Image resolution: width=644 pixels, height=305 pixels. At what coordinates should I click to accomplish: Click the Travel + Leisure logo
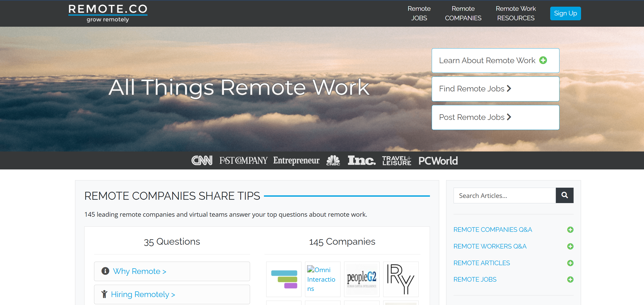pos(397,160)
